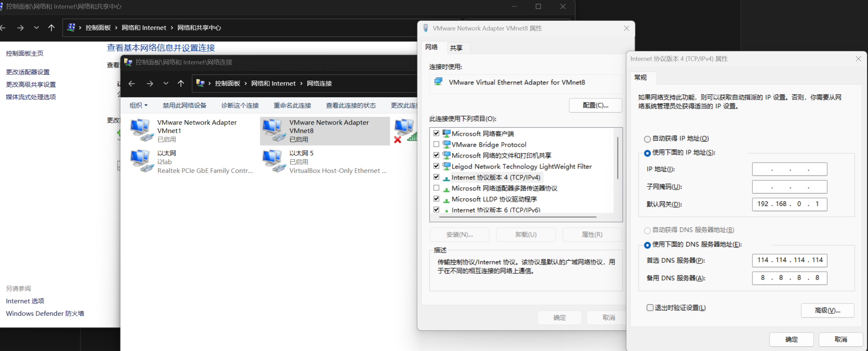Select 使用下面的 IP 地址 radio button
The height and width of the screenshot is (351, 868).
click(x=647, y=153)
